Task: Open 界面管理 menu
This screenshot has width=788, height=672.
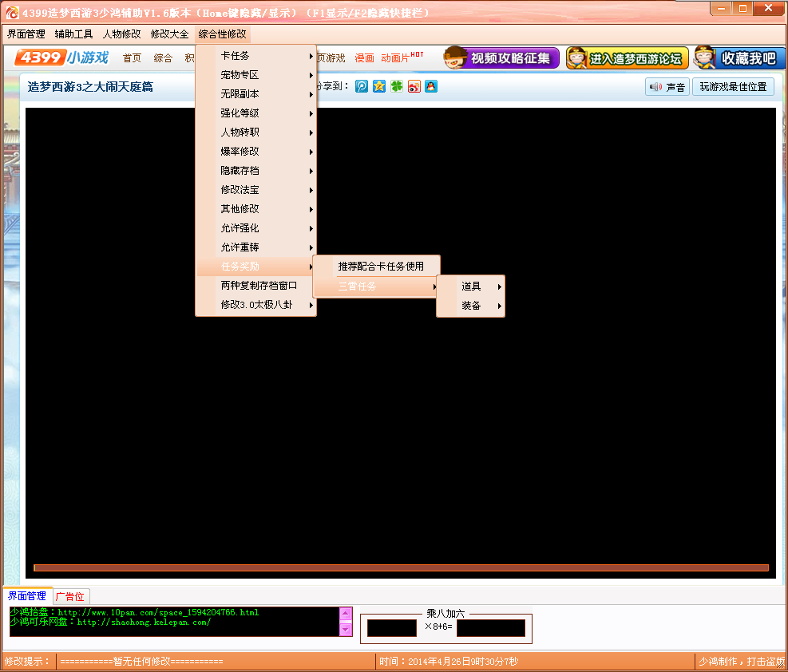Action: 26,34
